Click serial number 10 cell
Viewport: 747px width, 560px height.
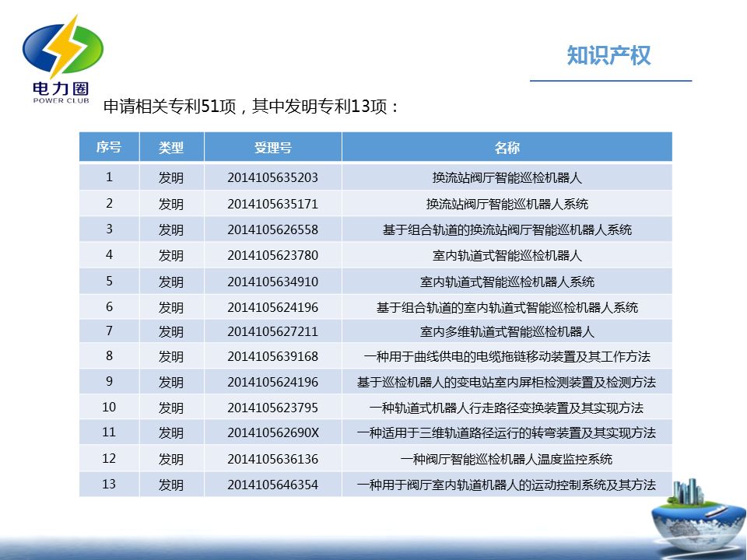pyautogui.click(x=109, y=408)
